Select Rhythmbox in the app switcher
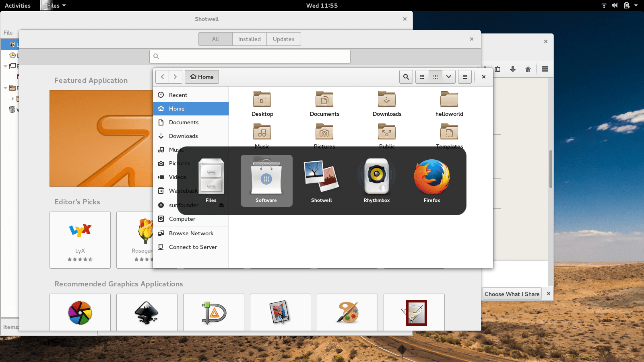Viewport: 644px width, 362px height. (x=377, y=181)
